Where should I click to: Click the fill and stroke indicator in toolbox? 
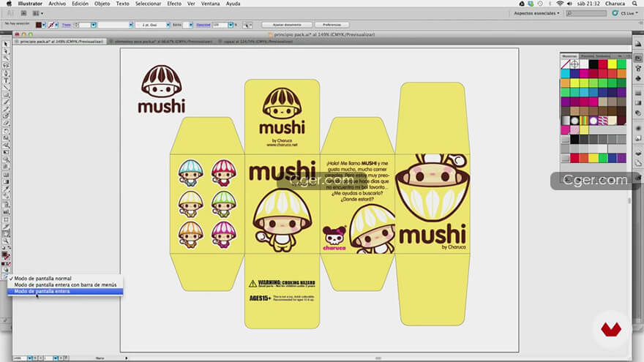[6, 256]
